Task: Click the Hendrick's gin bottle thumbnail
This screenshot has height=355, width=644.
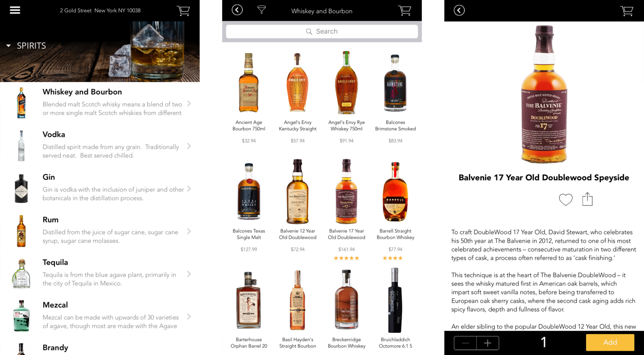Action: (21, 188)
